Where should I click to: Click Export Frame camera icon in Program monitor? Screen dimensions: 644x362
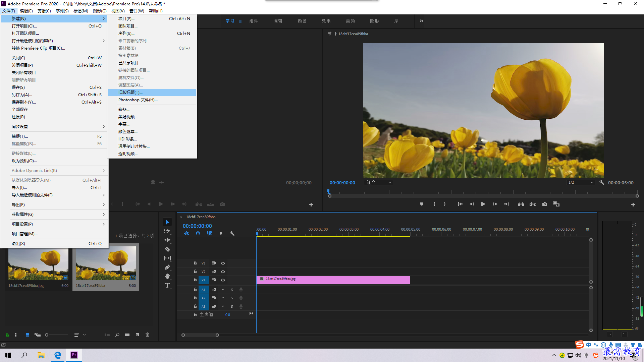[x=545, y=204]
